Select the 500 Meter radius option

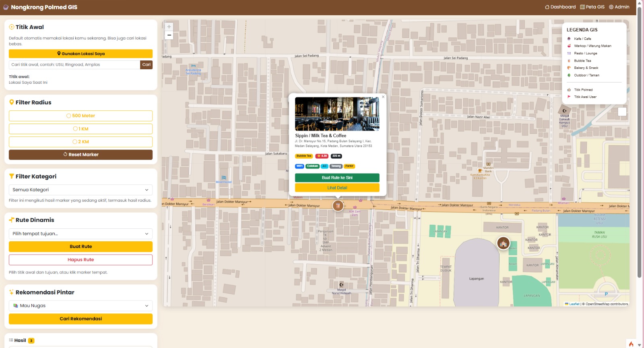(80, 116)
